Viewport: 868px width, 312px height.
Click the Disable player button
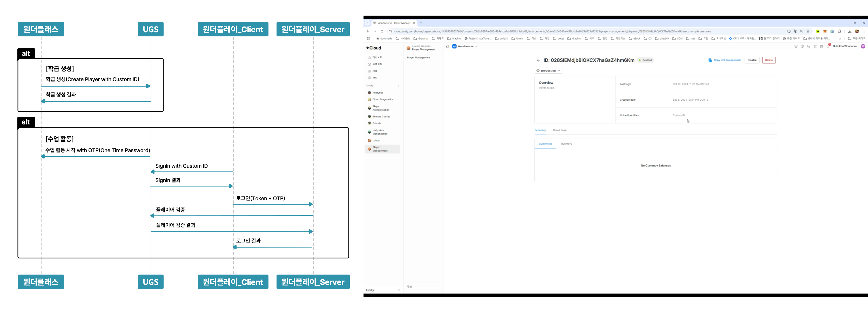click(x=752, y=60)
